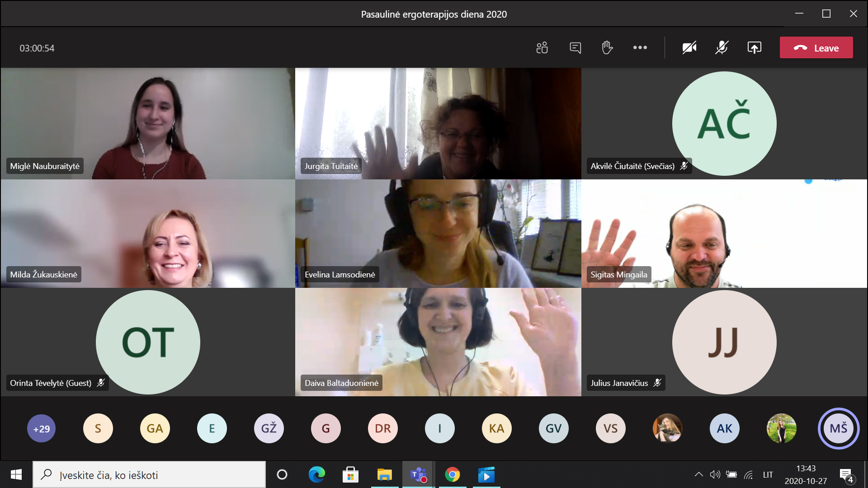Click the Show desktop strip

[x=865, y=474]
